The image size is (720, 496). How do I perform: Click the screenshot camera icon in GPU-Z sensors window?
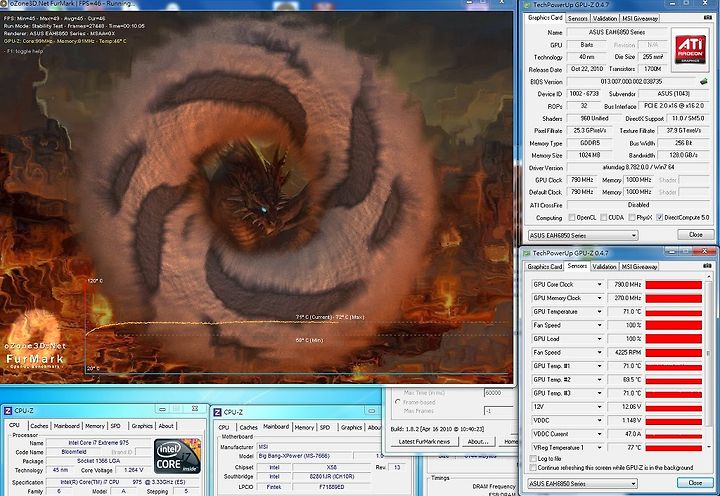click(708, 266)
